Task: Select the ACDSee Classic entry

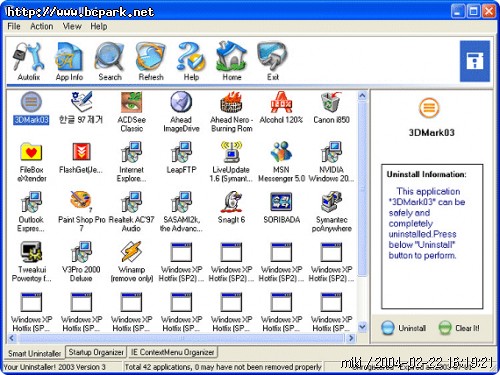Action: 131,112
